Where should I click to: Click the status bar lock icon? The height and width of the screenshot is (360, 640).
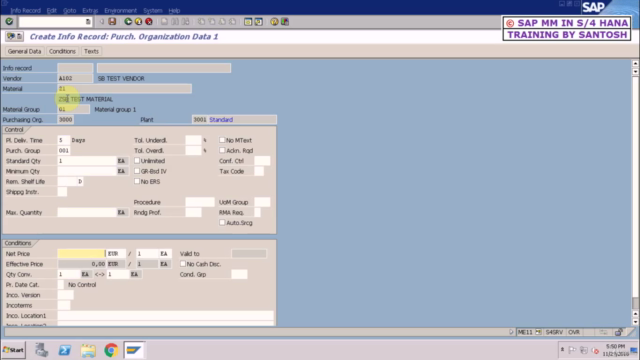619,332
